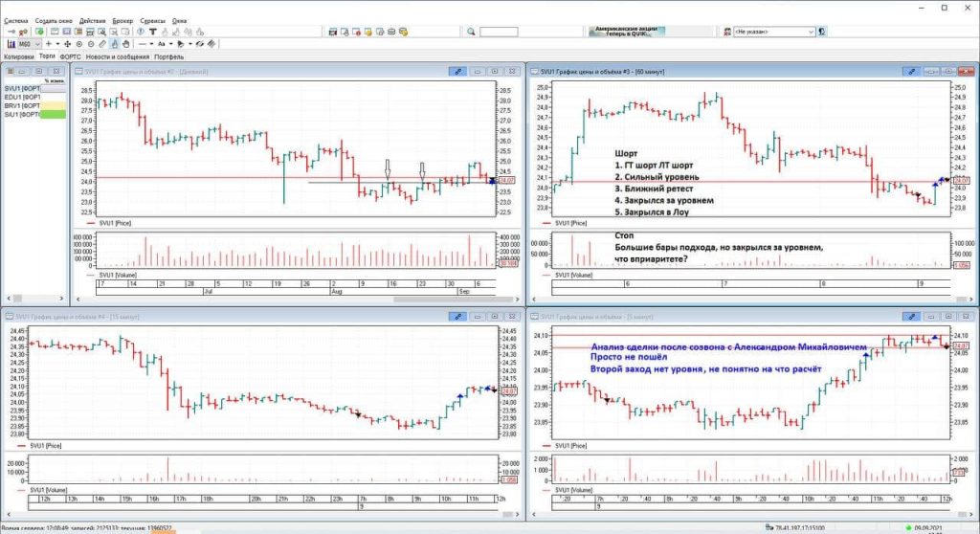Expand the arrow next to crosshair tool
The height and width of the screenshot is (534, 980).
pyautogui.click(x=57, y=44)
